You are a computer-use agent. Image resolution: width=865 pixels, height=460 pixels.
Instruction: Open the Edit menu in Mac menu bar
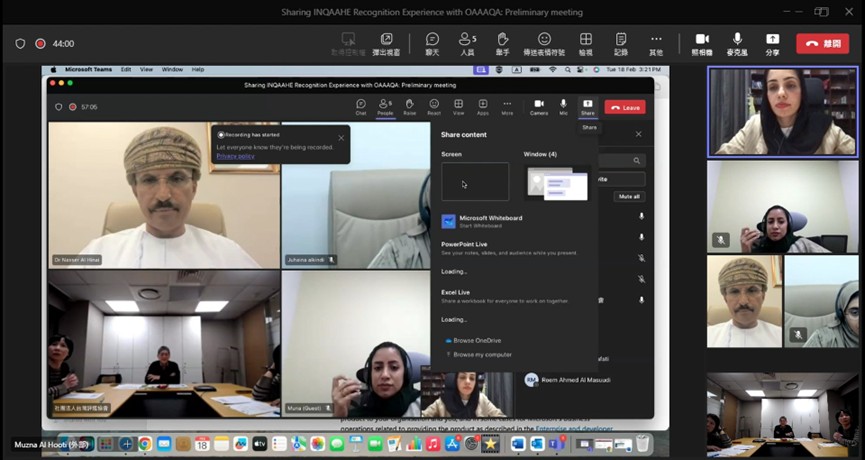coord(126,69)
